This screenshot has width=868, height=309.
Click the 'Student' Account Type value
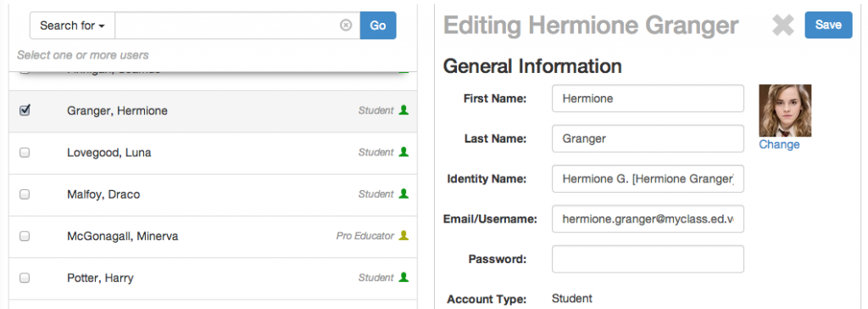point(572,299)
